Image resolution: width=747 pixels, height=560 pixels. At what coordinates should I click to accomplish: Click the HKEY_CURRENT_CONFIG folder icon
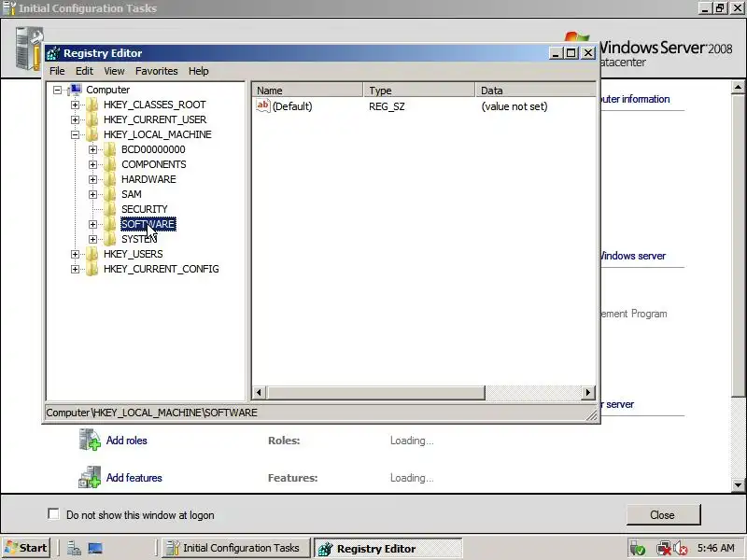(x=92, y=269)
